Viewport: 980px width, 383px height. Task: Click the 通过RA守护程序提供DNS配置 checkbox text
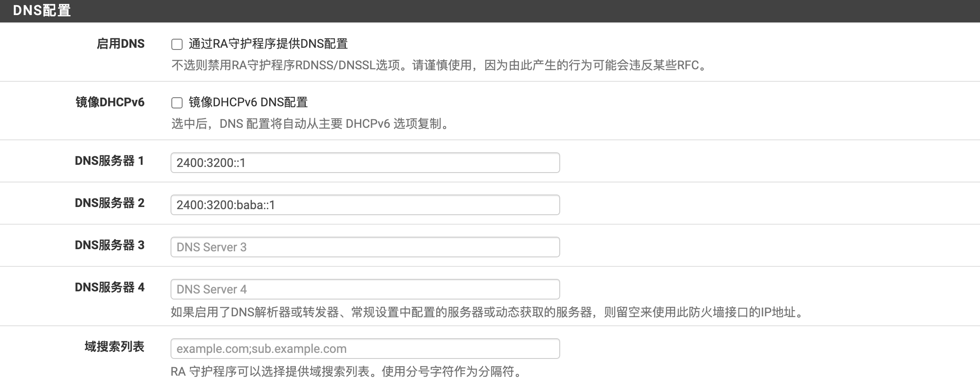(268, 44)
